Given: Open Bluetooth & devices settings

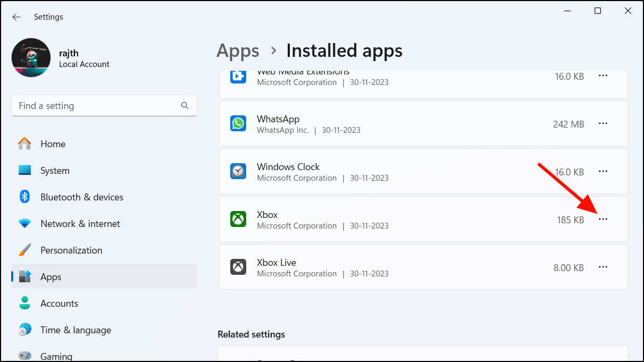Looking at the screenshot, I should (x=81, y=197).
